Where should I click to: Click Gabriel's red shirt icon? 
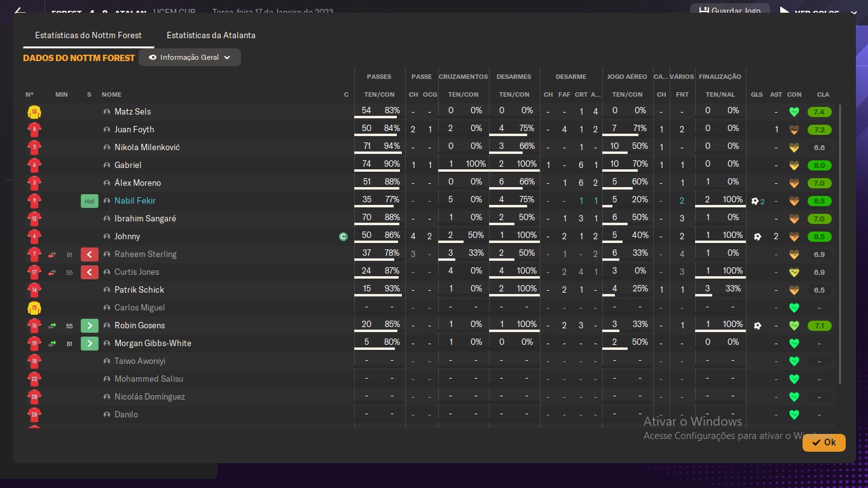click(34, 165)
